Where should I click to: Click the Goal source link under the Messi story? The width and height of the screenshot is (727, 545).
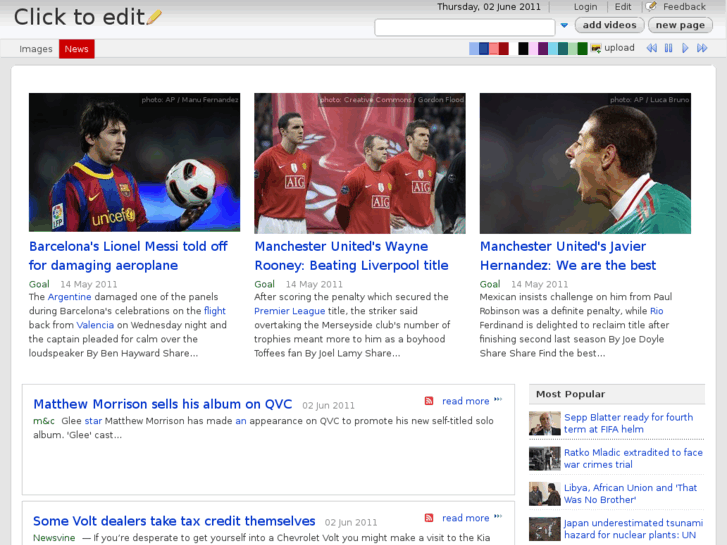[39, 284]
